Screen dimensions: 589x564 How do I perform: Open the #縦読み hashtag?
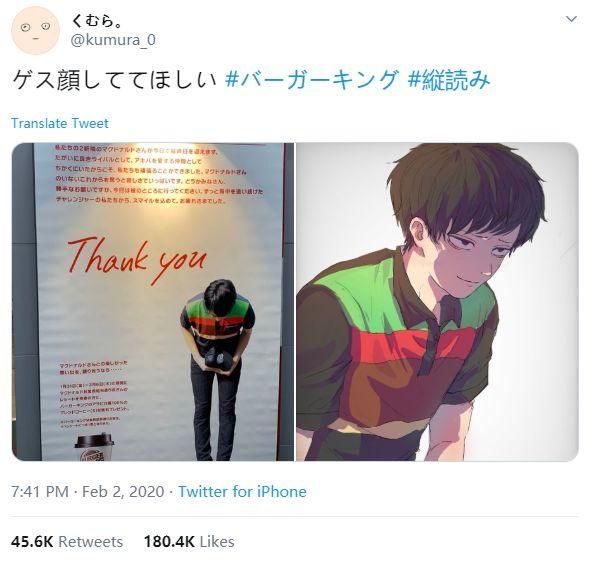tap(449, 80)
